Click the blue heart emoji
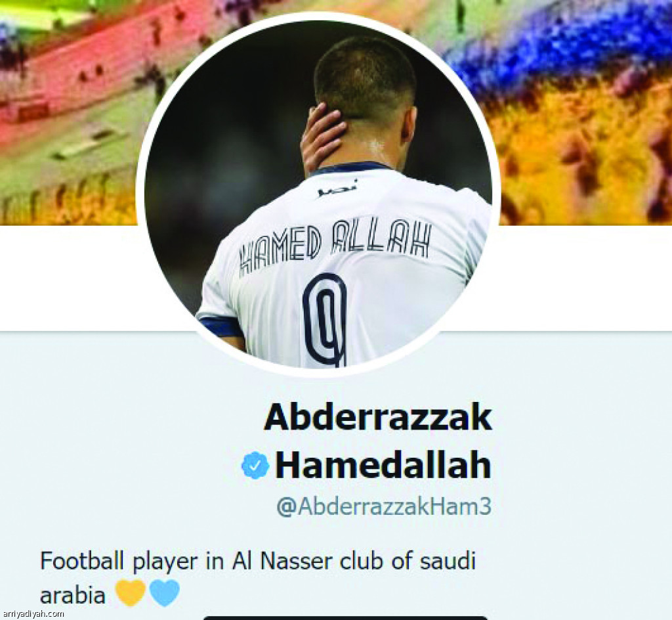This screenshot has width=672, height=620. (164, 593)
